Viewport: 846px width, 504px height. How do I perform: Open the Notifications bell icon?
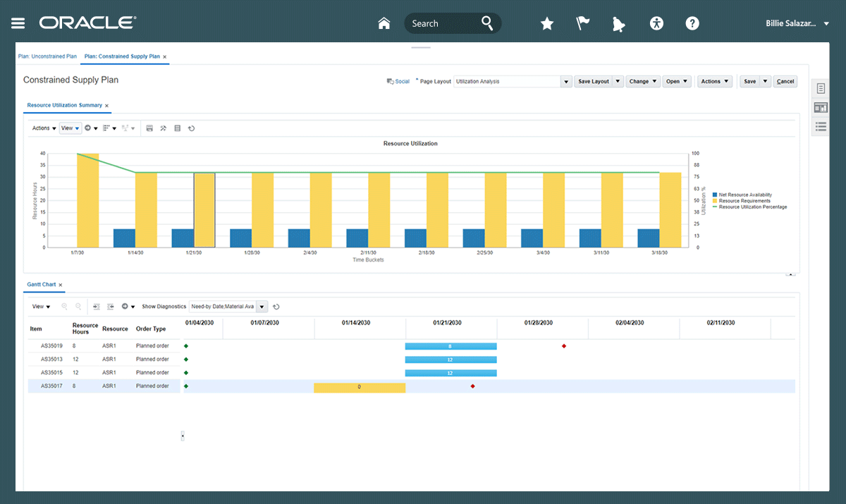pyautogui.click(x=619, y=23)
